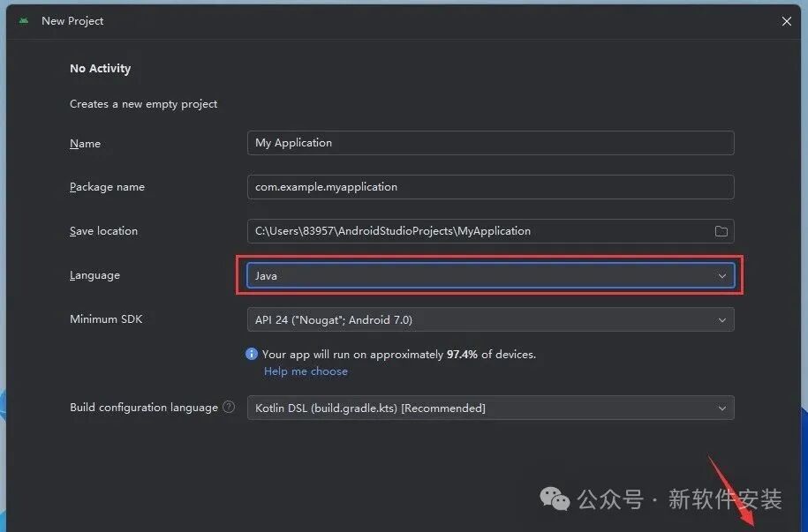Open the Language dropdown showing Java

click(x=491, y=275)
